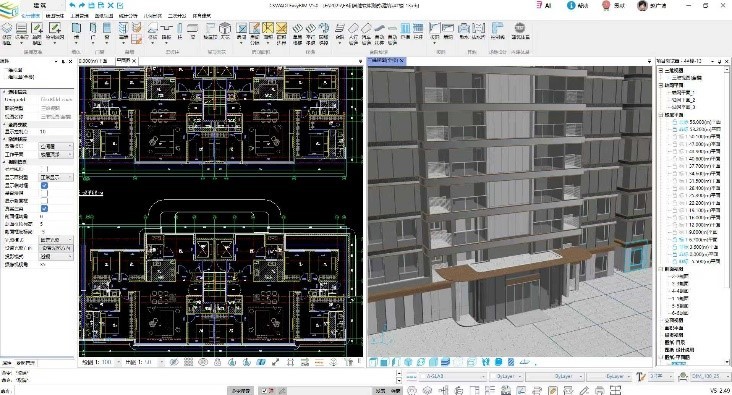This screenshot has height=395, width=732.
Task: Click the redo arrow in the title bar
Action: (82, 5)
